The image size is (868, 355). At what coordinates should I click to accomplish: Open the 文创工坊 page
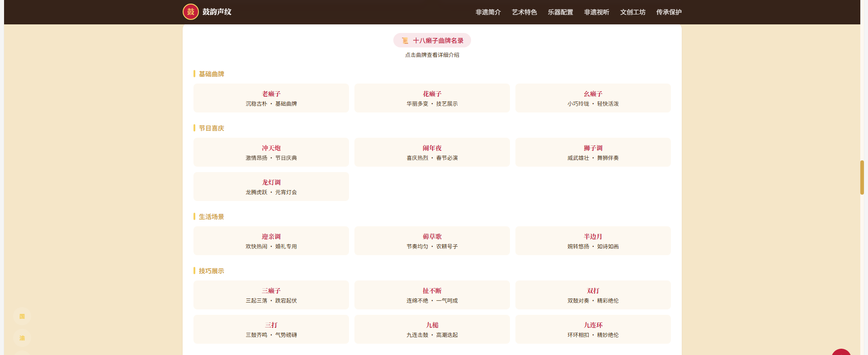click(x=633, y=12)
